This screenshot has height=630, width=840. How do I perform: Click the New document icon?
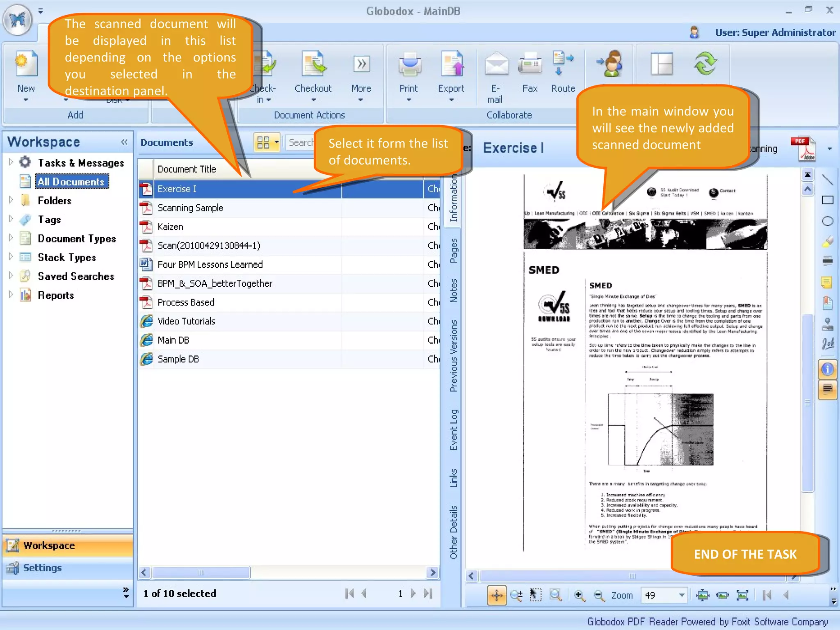[26, 64]
